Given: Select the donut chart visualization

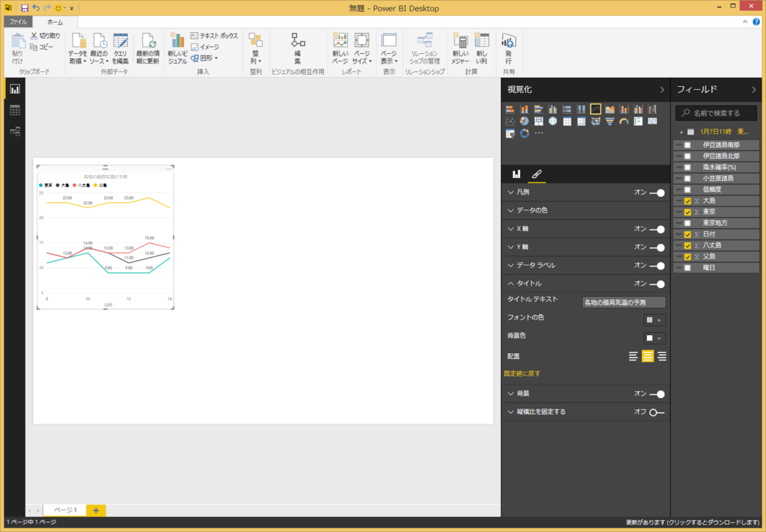Looking at the screenshot, I should tap(524, 133).
